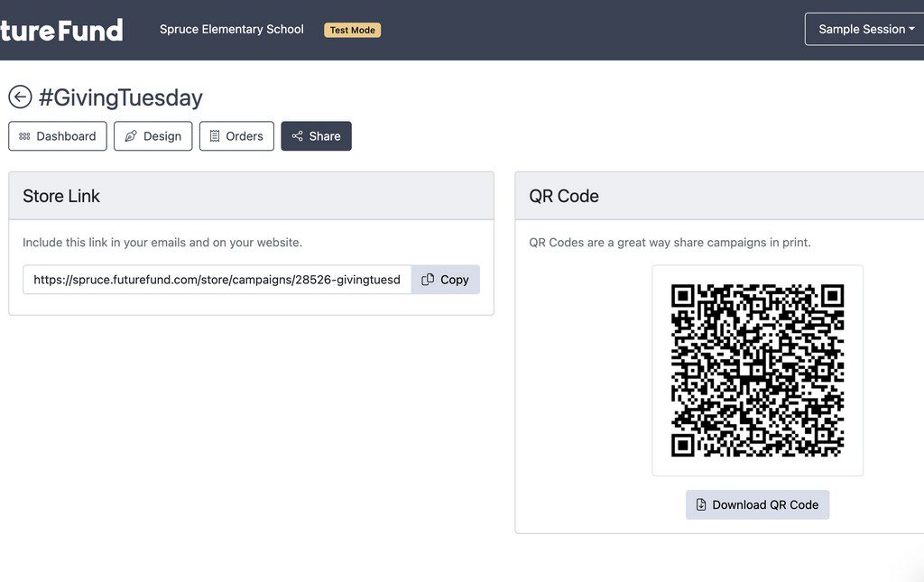Click the QR code image
The image size is (924, 582).
pyautogui.click(x=757, y=371)
